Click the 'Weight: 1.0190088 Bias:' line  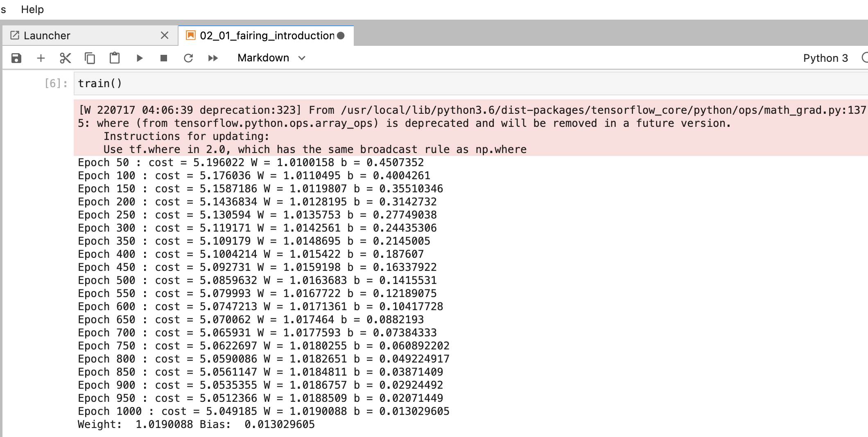(x=196, y=424)
